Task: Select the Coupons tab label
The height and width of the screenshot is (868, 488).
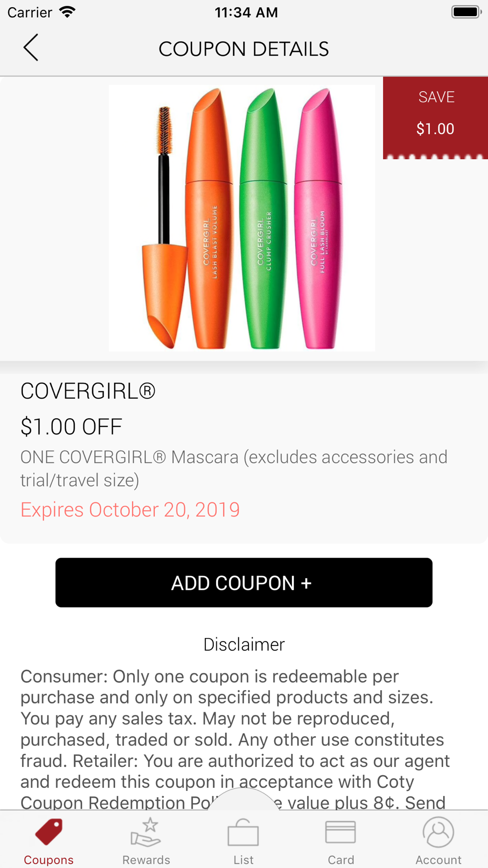Action: coord(49,860)
